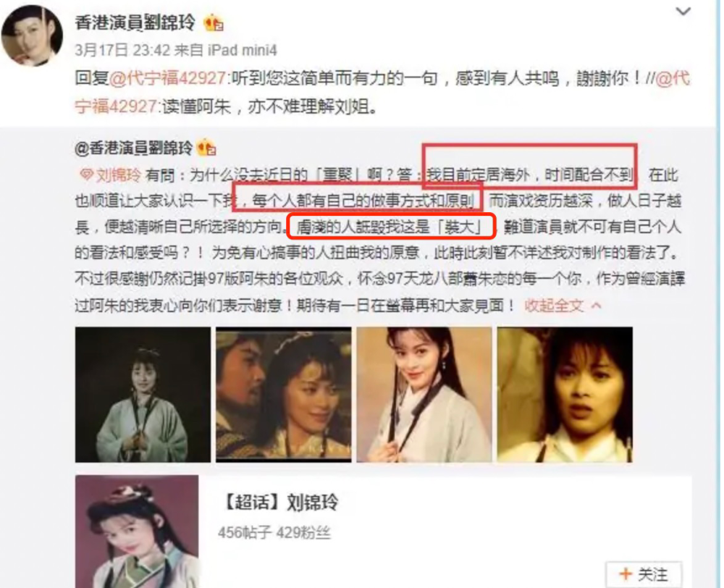Click the plus icon on 关注 button
Screen dimensions: 724x588
point(626,574)
